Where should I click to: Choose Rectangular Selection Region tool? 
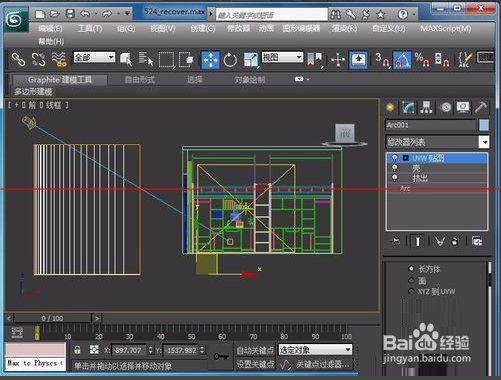pyautogui.click(x=166, y=60)
